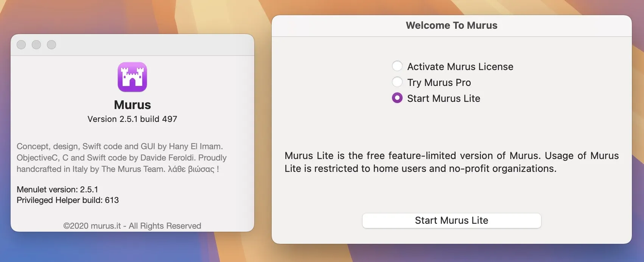Click the Start Murus Lite button
644x262 pixels.
tap(451, 220)
